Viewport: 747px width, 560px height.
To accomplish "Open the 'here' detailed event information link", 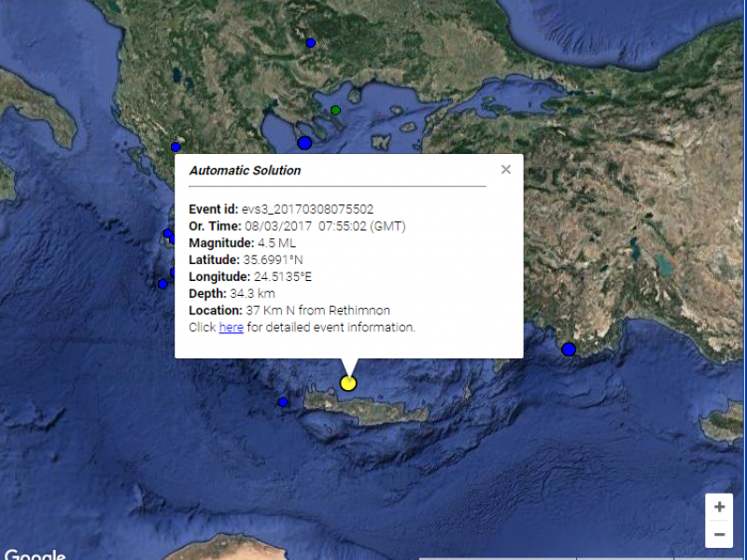I will coord(231,328).
